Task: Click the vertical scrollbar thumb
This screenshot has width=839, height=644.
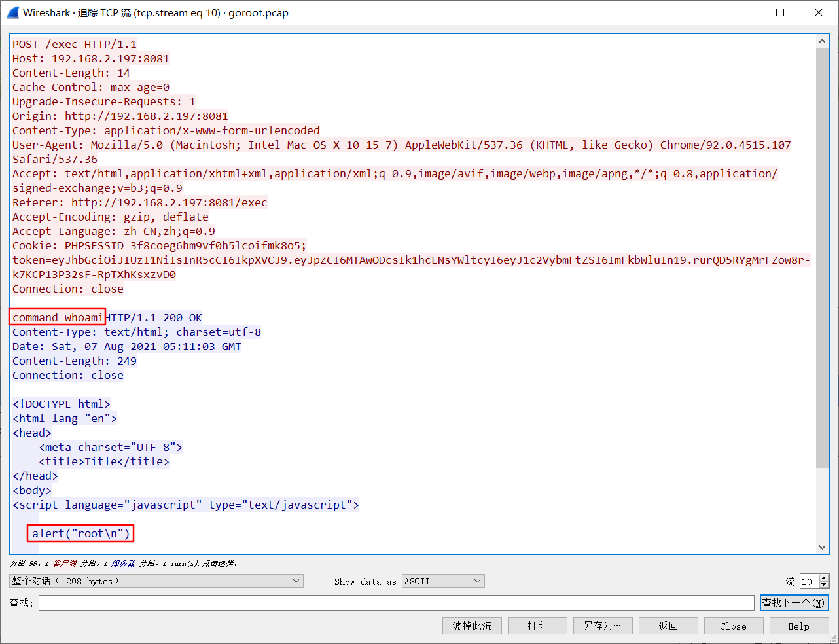Action: tap(823, 258)
